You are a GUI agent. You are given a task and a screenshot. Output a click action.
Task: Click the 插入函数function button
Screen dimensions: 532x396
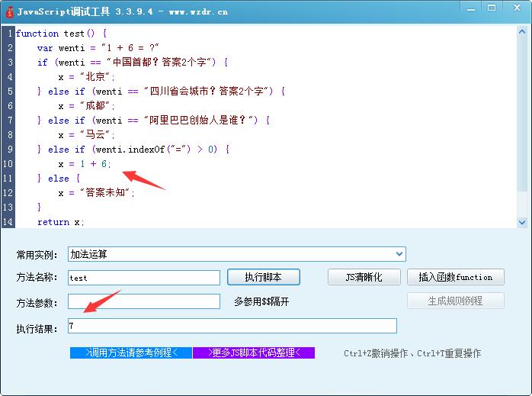coord(456,277)
